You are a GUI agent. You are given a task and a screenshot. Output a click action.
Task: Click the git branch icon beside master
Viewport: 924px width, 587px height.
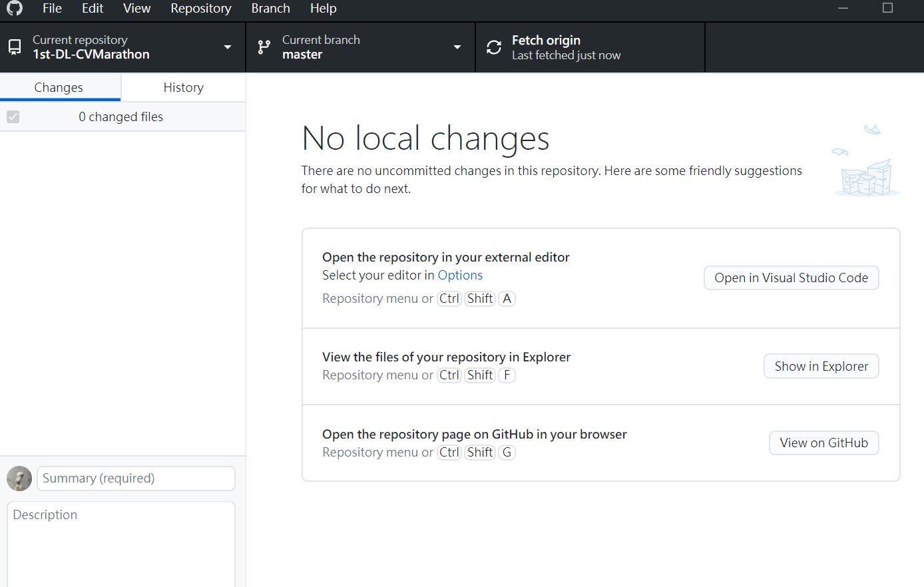(x=264, y=47)
